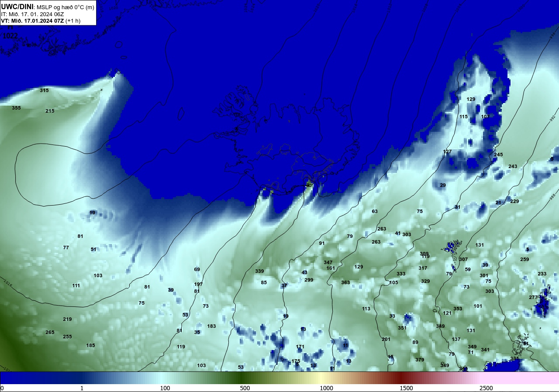Click the 992 isobar label

click(x=553, y=119)
